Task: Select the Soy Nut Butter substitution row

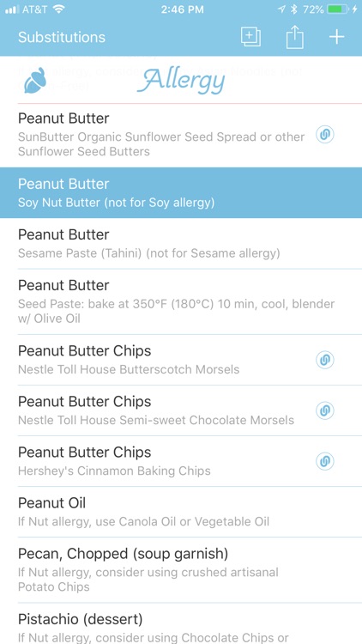Action: 181,192
